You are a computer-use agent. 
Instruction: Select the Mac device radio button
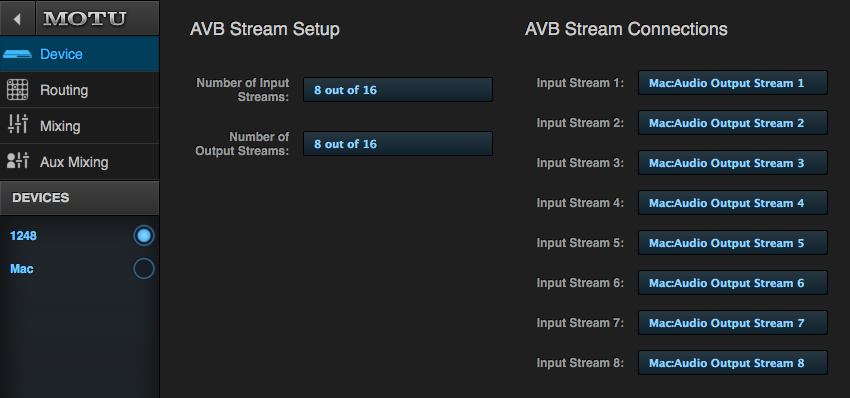[x=144, y=269]
